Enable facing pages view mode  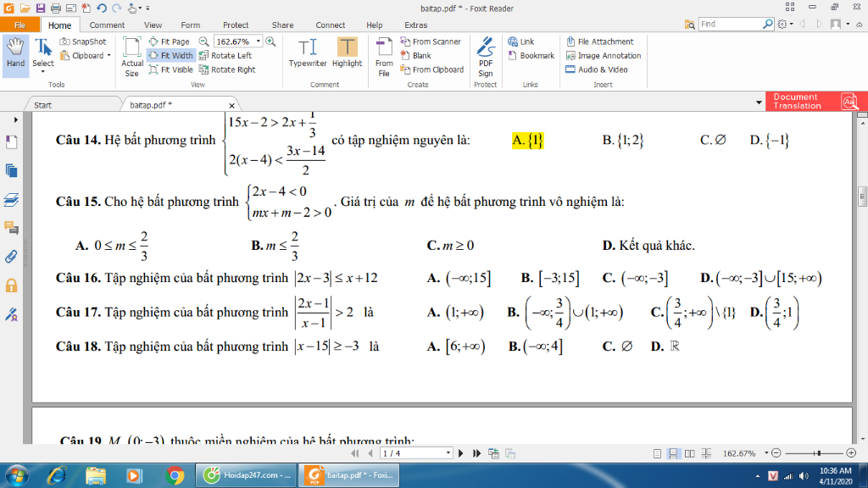click(690, 453)
